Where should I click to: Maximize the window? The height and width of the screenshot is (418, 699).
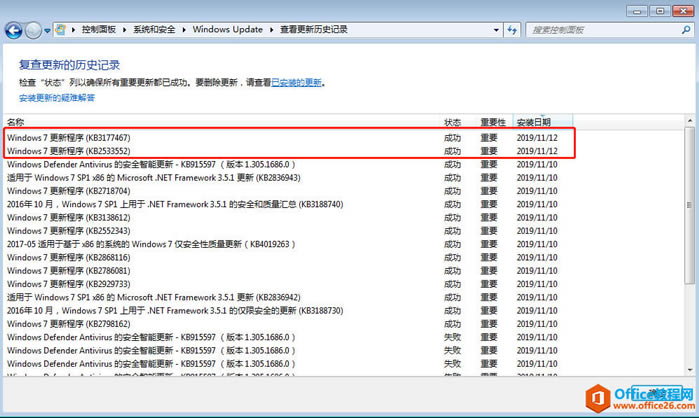click(x=660, y=11)
